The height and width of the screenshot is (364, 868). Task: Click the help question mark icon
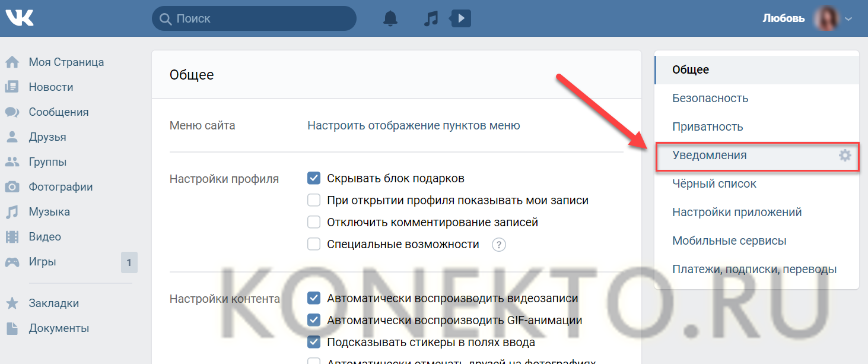498,245
